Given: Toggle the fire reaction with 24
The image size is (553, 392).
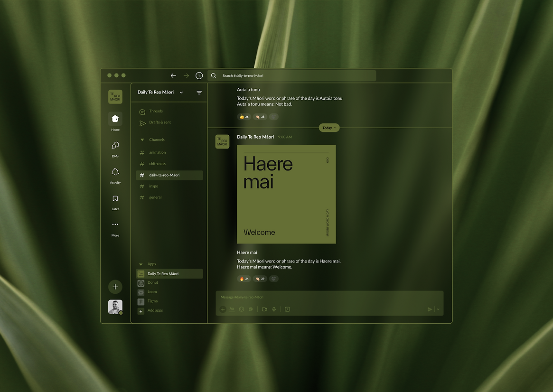Looking at the screenshot, I should [244, 279].
